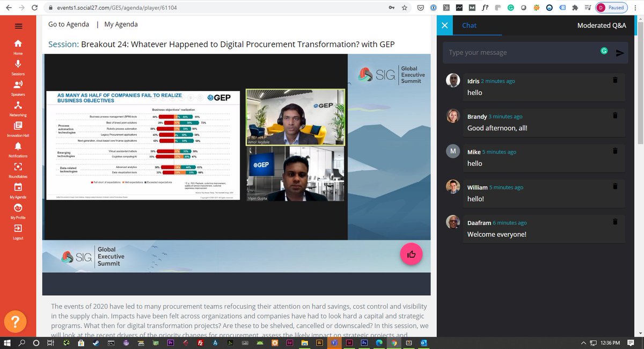Click Brandy's avatar in chat

[x=453, y=115]
